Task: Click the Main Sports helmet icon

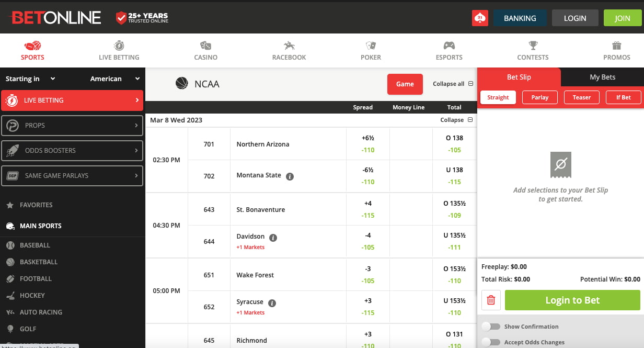Action: tap(10, 226)
